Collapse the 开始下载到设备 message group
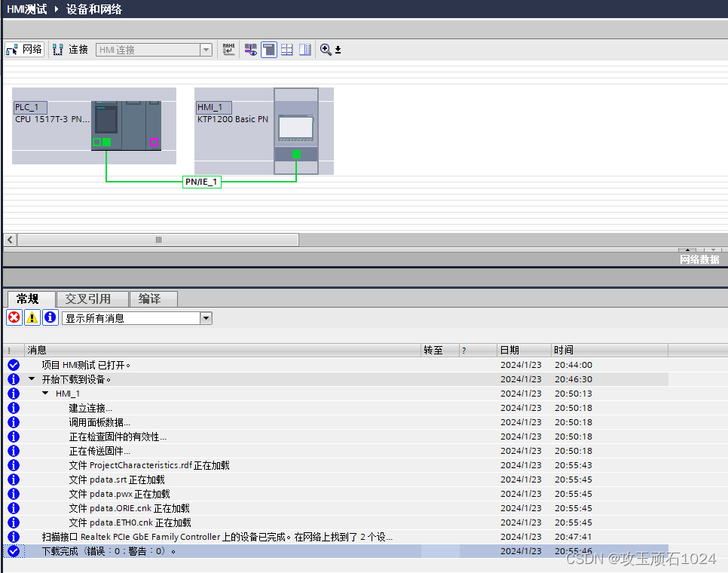This screenshot has height=573, width=728. [x=32, y=379]
